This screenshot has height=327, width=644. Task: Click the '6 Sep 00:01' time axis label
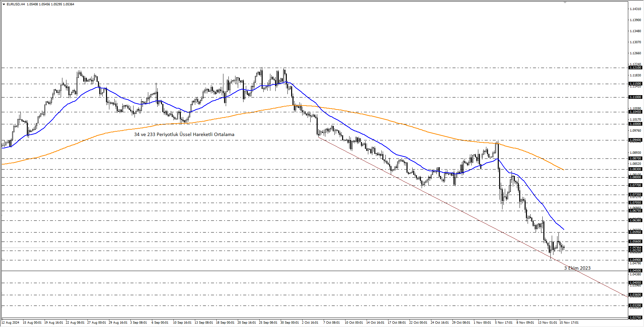(160, 323)
